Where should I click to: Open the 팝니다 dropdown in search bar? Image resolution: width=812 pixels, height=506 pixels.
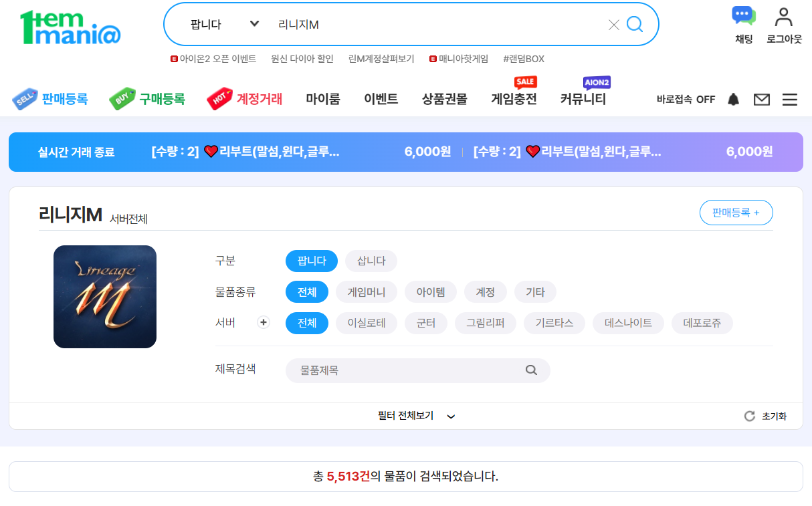tap(224, 24)
